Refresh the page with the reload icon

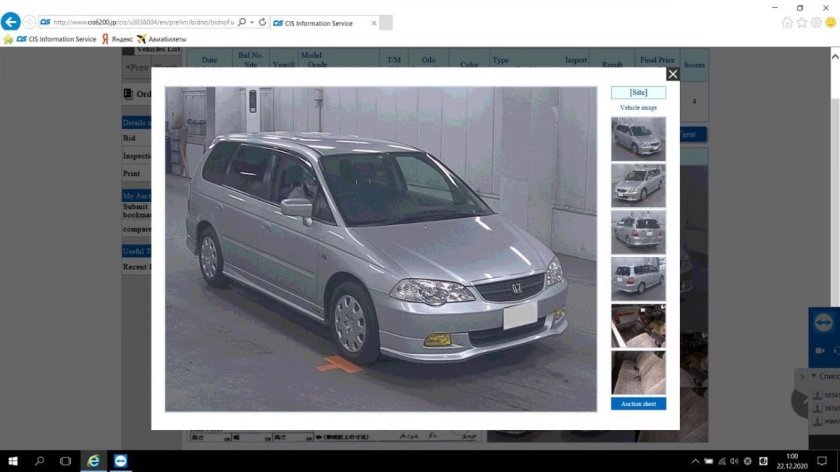pyautogui.click(x=263, y=22)
